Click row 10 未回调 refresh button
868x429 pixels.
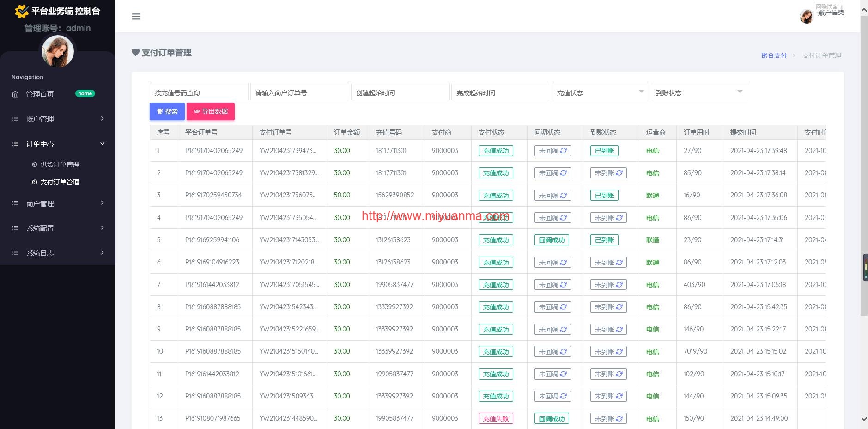click(x=552, y=352)
